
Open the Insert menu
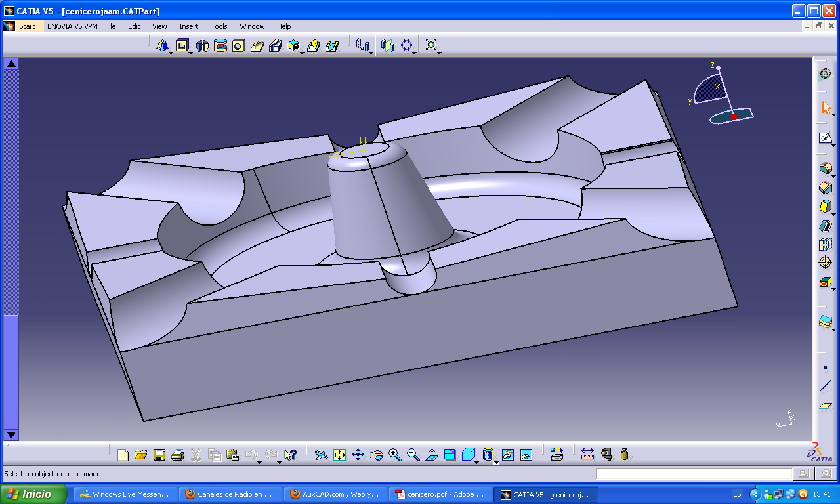(x=188, y=26)
